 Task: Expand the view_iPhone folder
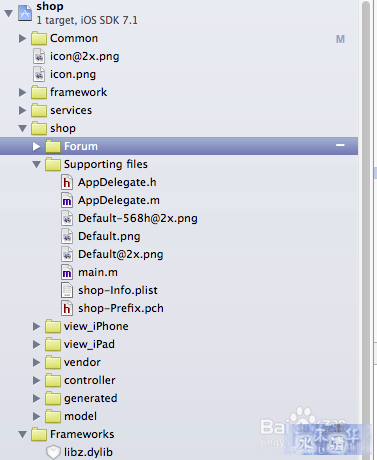[x=36, y=326]
